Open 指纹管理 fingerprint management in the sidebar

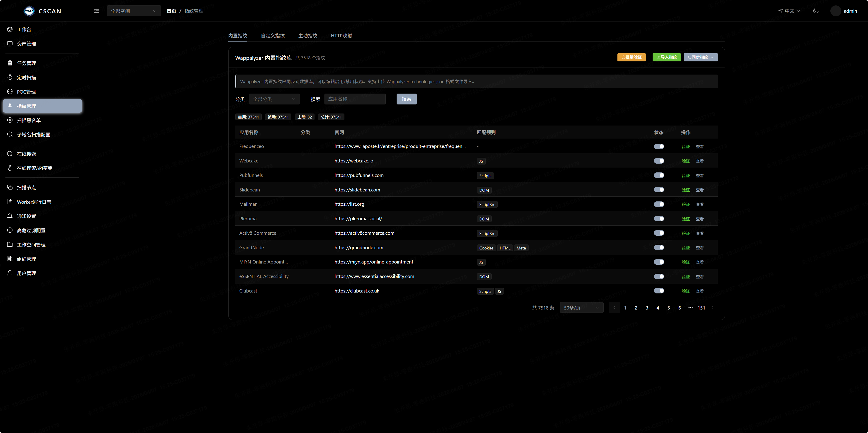tap(42, 106)
